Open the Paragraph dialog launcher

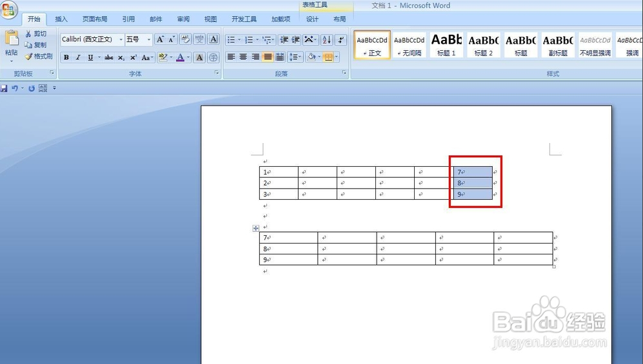pyautogui.click(x=344, y=73)
